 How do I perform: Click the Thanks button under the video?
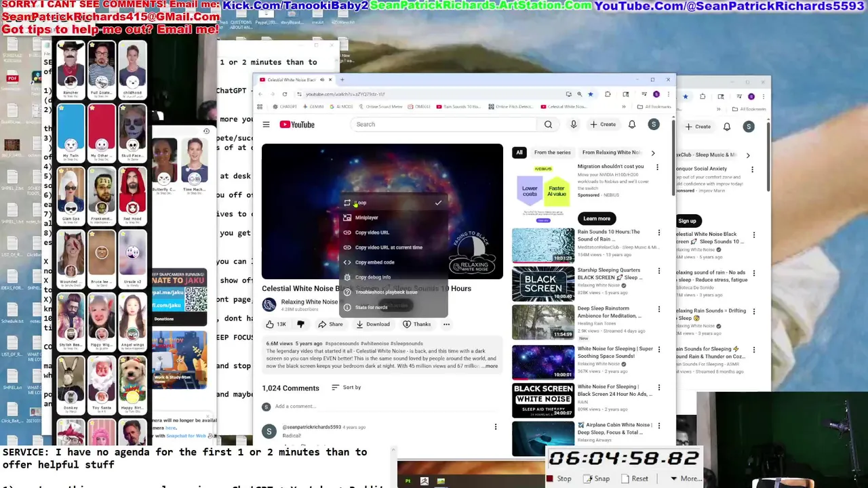416,325
